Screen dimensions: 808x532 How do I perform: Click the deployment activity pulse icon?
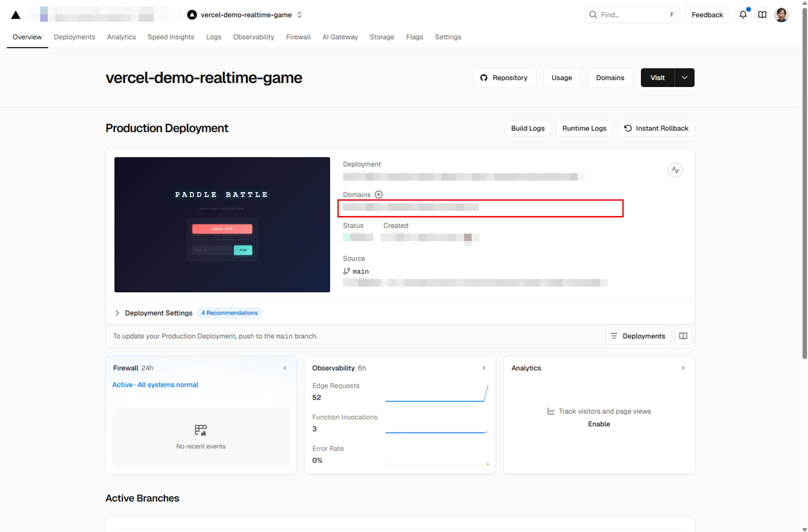point(675,170)
